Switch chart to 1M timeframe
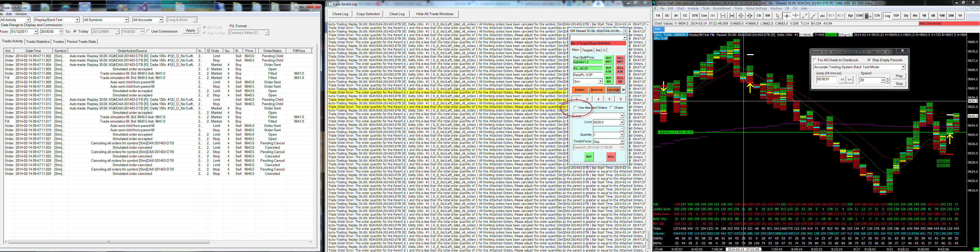Viewport: 980px width, 252px height. (924, 16)
